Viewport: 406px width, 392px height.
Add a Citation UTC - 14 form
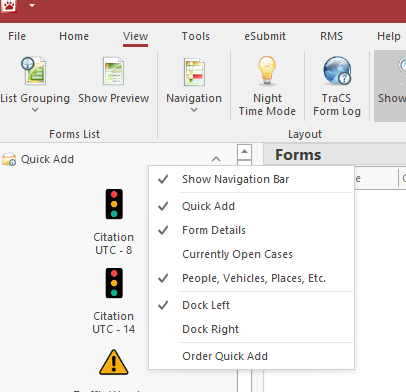point(114,283)
